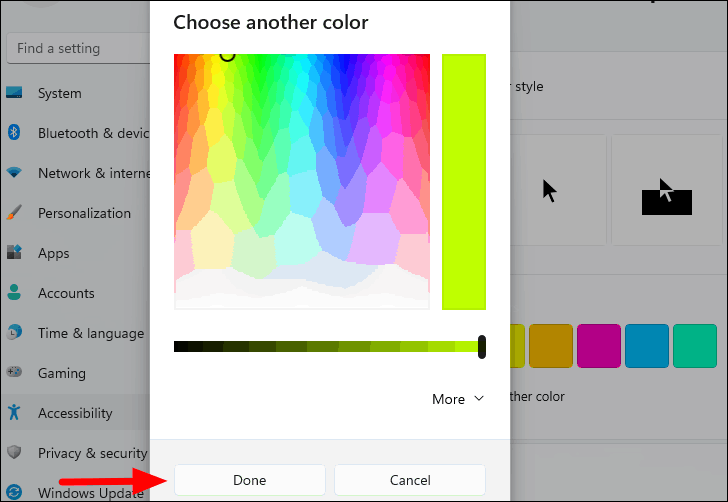Click the Network wifi icon
Image resolution: width=728 pixels, height=502 pixels.
[x=14, y=173]
